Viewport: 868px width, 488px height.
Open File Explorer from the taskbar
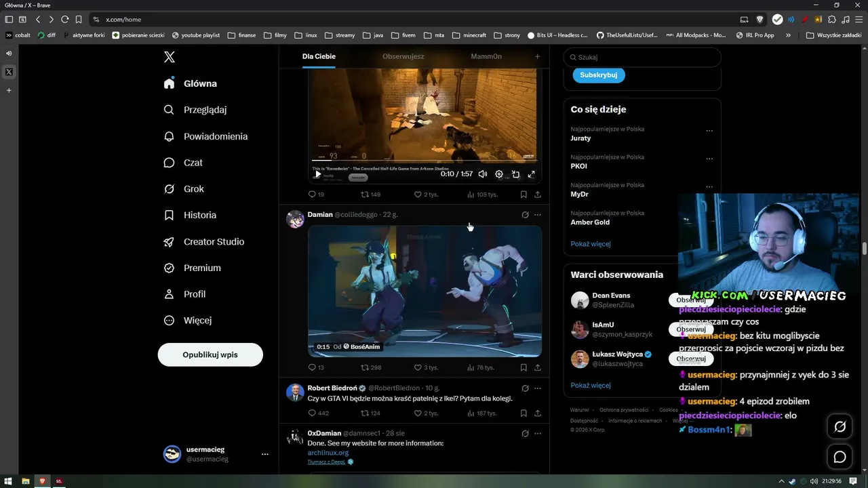[25, 481]
